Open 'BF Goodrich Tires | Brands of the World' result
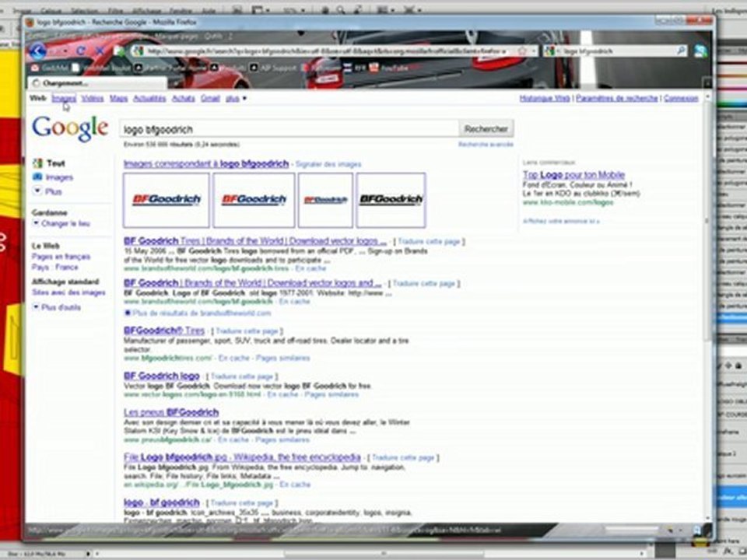The image size is (747, 560). pyautogui.click(x=255, y=241)
